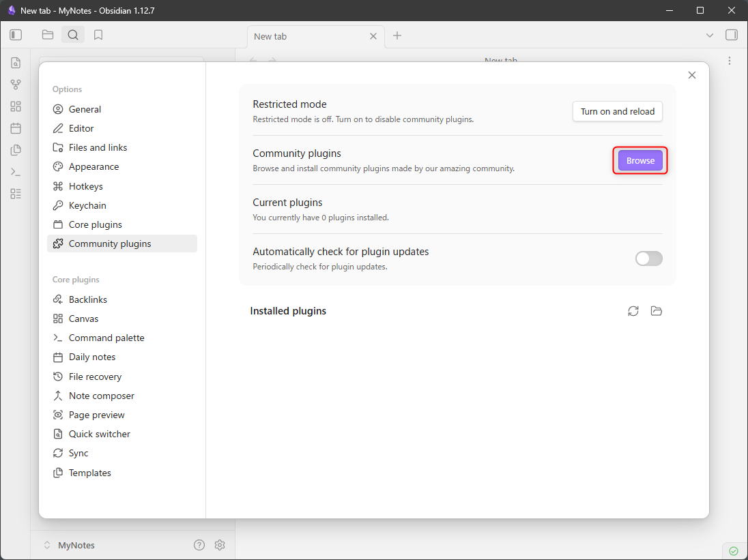Open Quick switcher plugin settings
The image size is (748, 560).
tap(122, 434)
